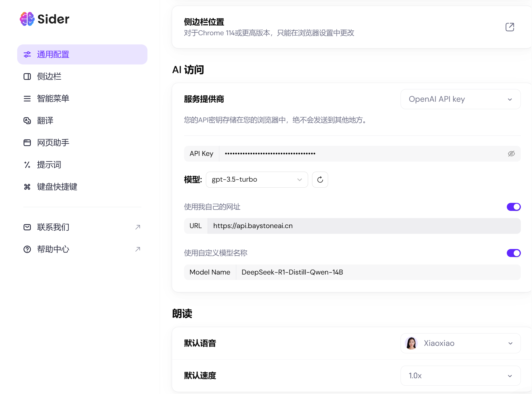Refresh the model list
Viewport: 532px width, 394px height.
coord(320,180)
